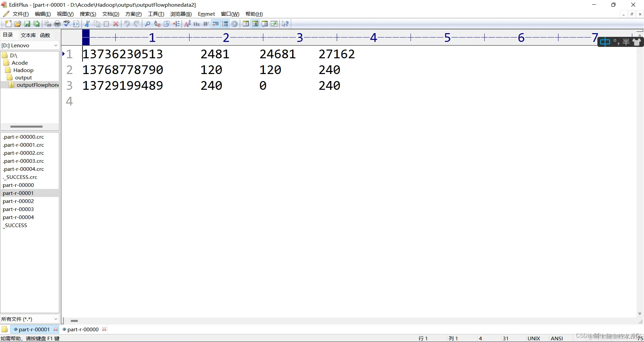Screen dimensions: 644x342
Task: Save the file with the Save icon
Action: [x=27, y=24]
